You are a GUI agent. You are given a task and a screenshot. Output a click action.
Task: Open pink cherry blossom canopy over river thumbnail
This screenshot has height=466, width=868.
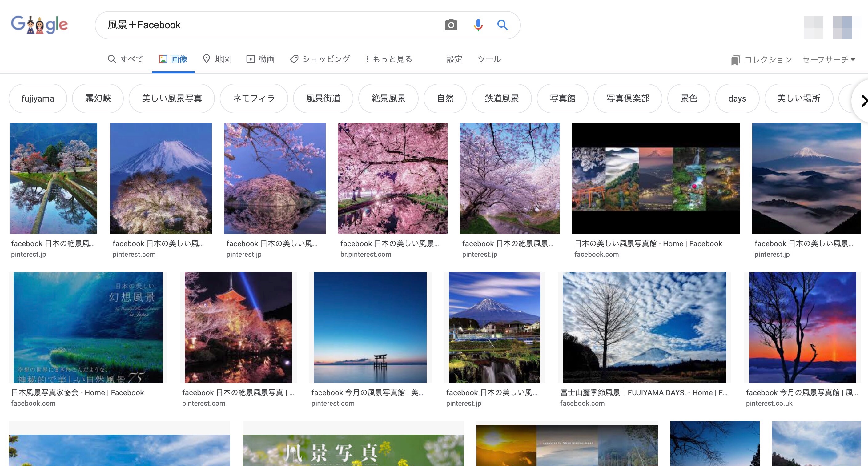click(392, 178)
